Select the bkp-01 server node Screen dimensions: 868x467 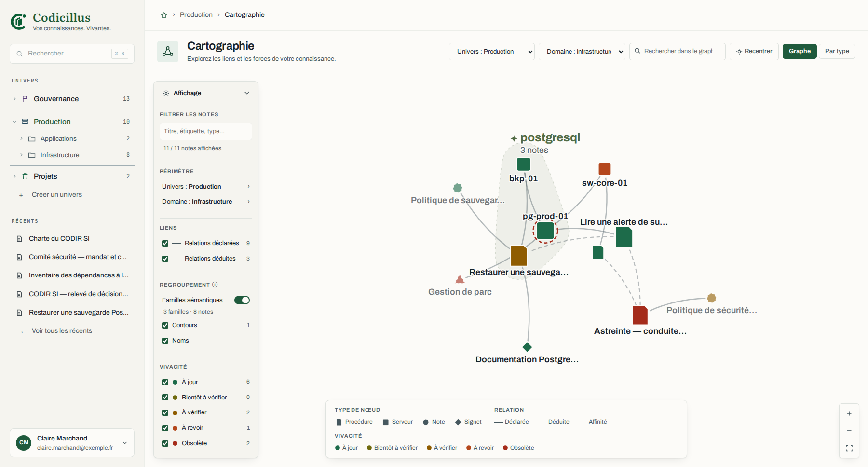pos(524,164)
